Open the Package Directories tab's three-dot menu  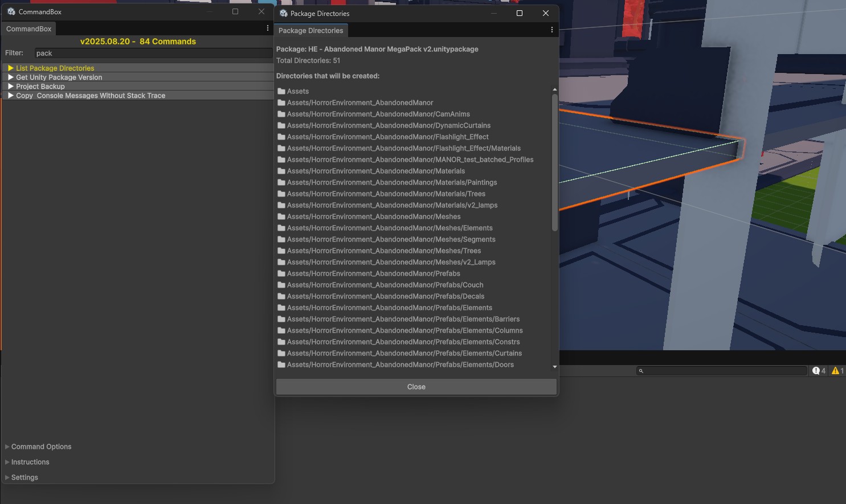(x=551, y=30)
